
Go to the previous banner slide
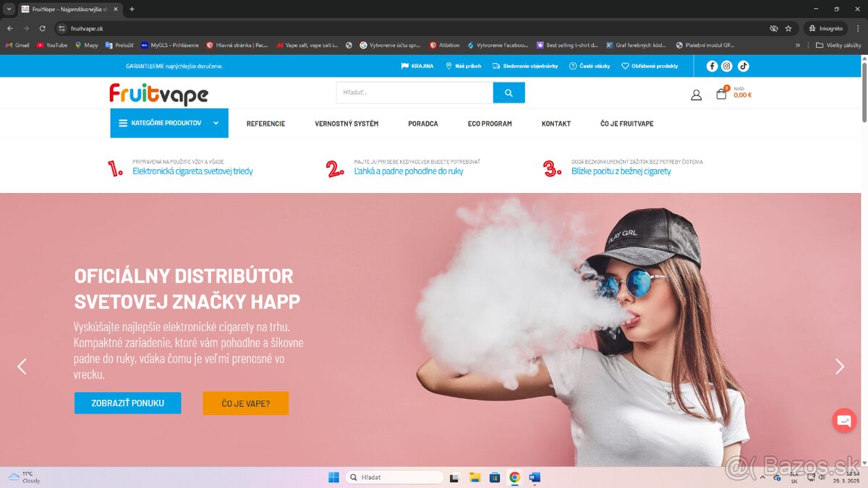coord(22,367)
